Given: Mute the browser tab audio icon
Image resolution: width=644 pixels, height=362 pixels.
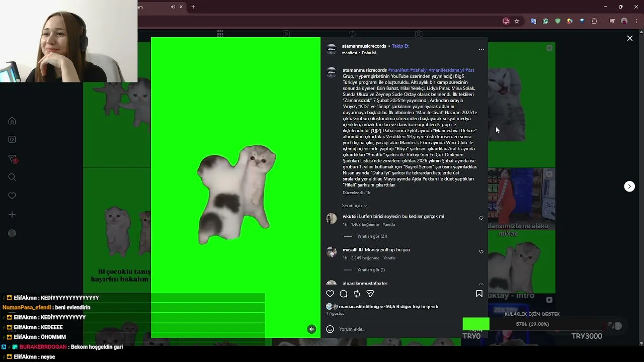Looking at the screenshot, I should pyautogui.click(x=173, y=7).
